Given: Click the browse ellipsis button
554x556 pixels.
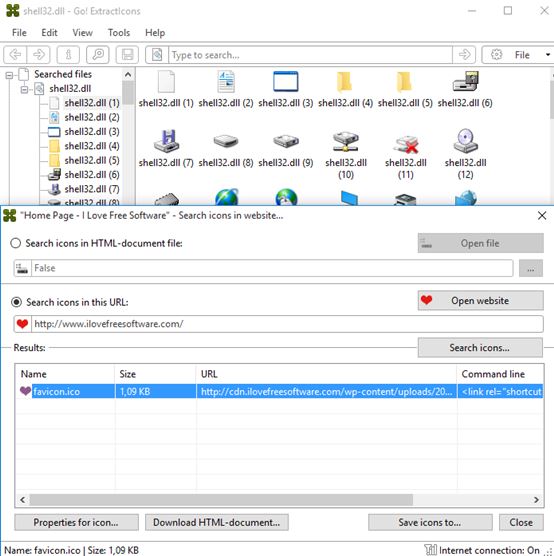Looking at the screenshot, I should click(531, 268).
